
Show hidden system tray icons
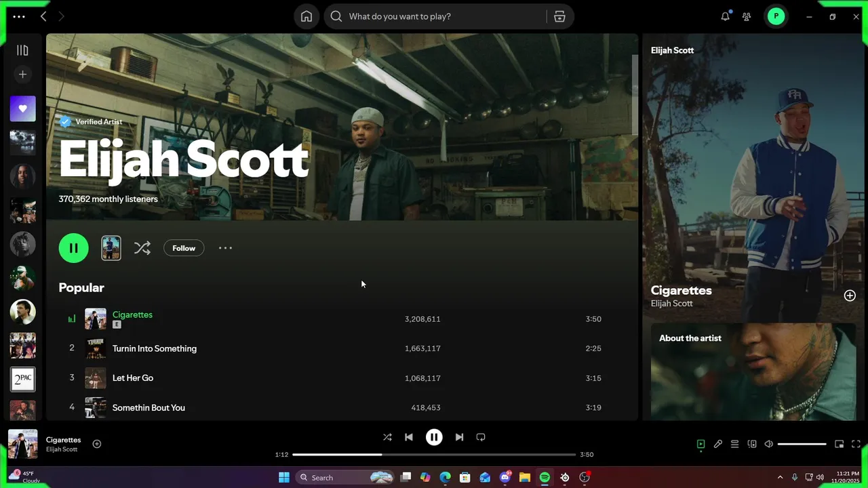coord(780,477)
